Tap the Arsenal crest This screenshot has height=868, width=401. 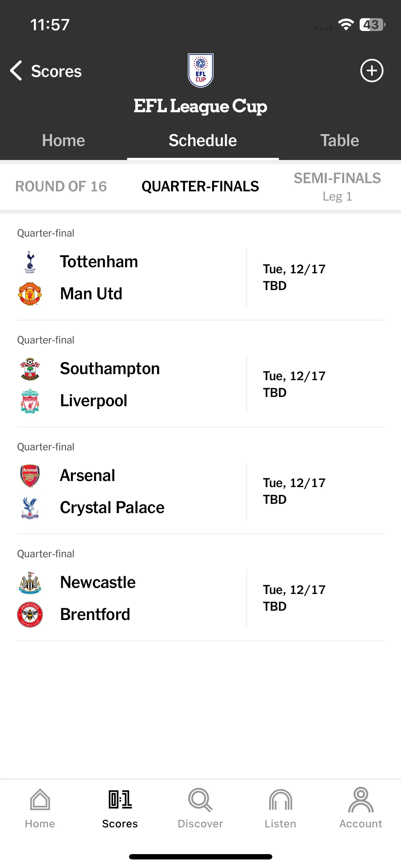tap(30, 476)
